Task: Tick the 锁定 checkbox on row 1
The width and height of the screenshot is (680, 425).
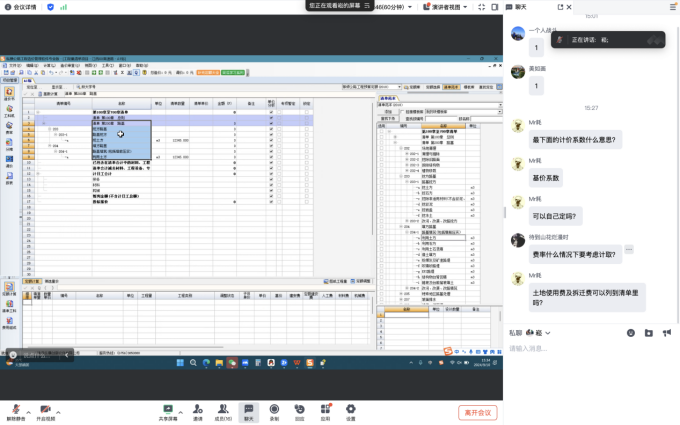Action: (307, 112)
